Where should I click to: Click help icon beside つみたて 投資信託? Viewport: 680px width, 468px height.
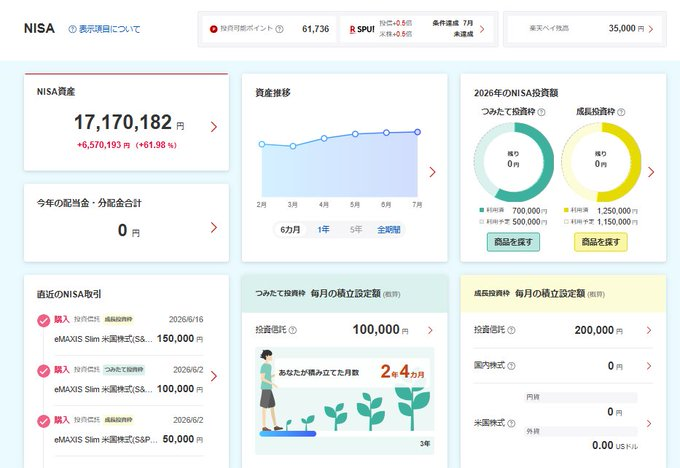point(293,330)
